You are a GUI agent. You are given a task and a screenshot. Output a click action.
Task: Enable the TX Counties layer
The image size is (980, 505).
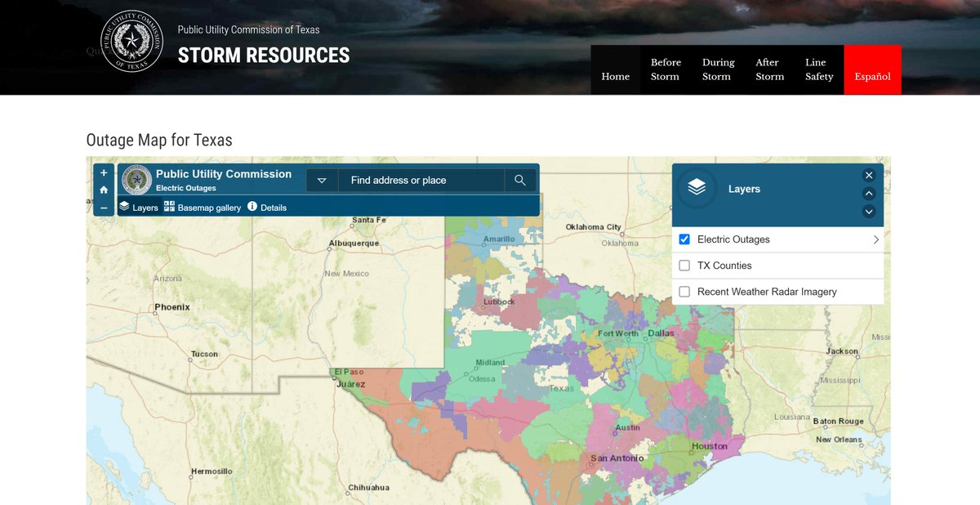(684, 265)
